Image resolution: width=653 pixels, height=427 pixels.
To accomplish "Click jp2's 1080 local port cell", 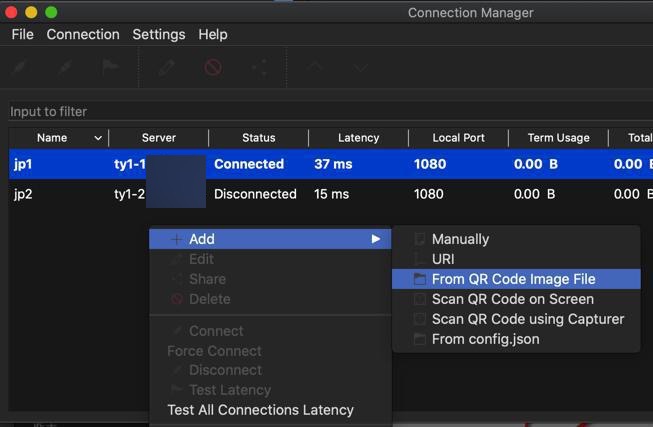I will (429, 194).
